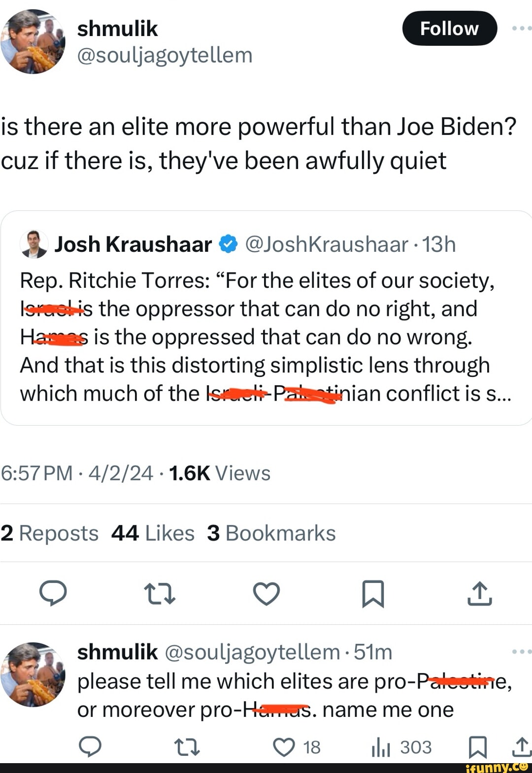Repost shmulik's follow-up tweet
Image resolution: width=532 pixels, height=773 pixels.
[187, 747]
